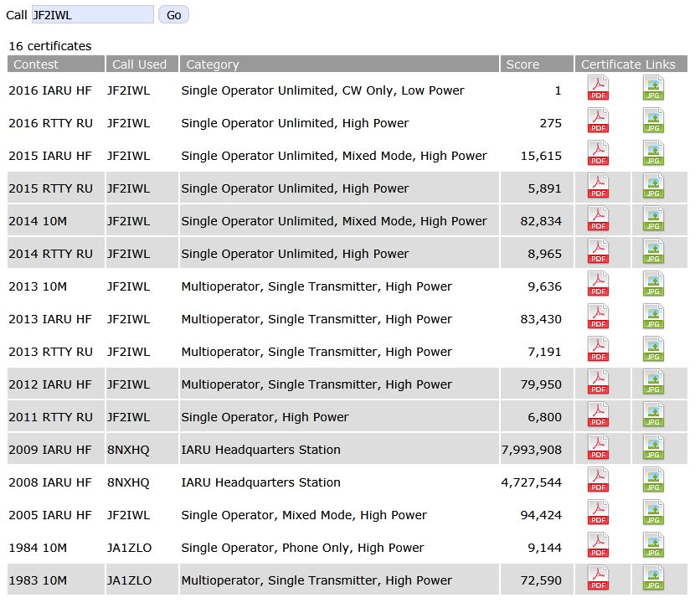Open PDF certificate for 2013 10M

(x=598, y=284)
